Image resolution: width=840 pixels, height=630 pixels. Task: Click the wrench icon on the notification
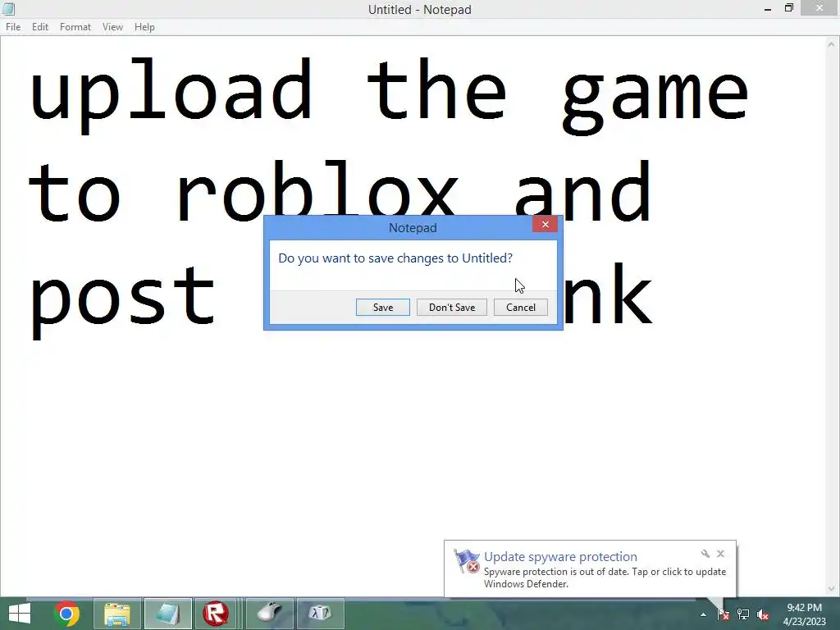(705, 554)
